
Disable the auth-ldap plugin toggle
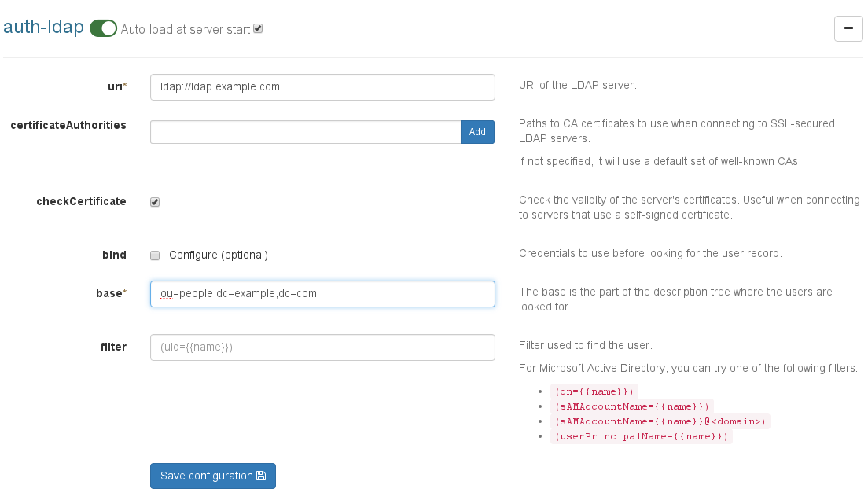pyautogui.click(x=103, y=27)
